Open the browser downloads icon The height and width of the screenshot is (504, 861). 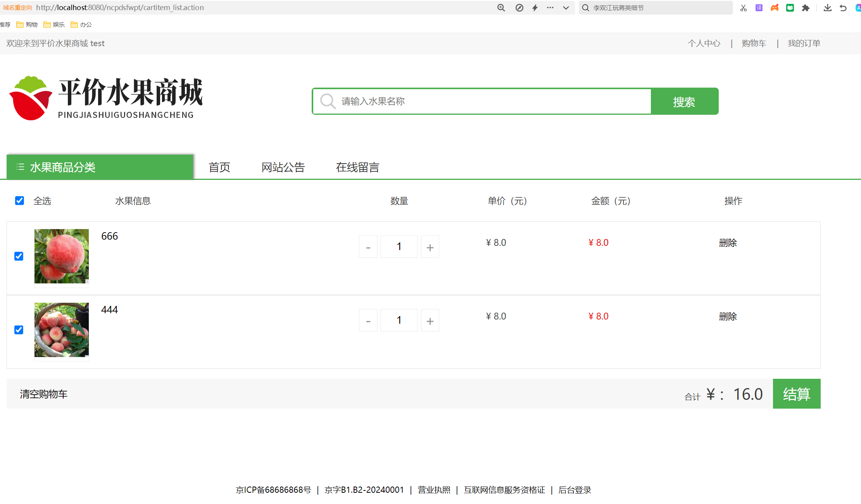click(x=828, y=8)
